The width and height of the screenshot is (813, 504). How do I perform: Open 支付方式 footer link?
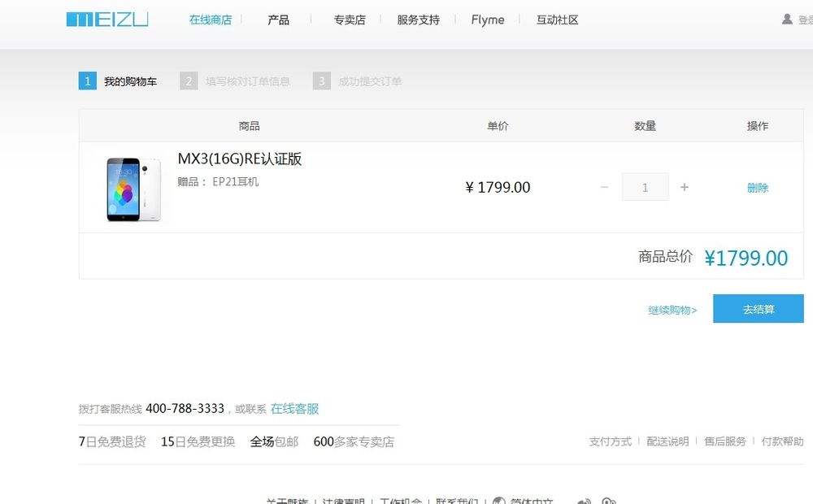[x=611, y=441]
